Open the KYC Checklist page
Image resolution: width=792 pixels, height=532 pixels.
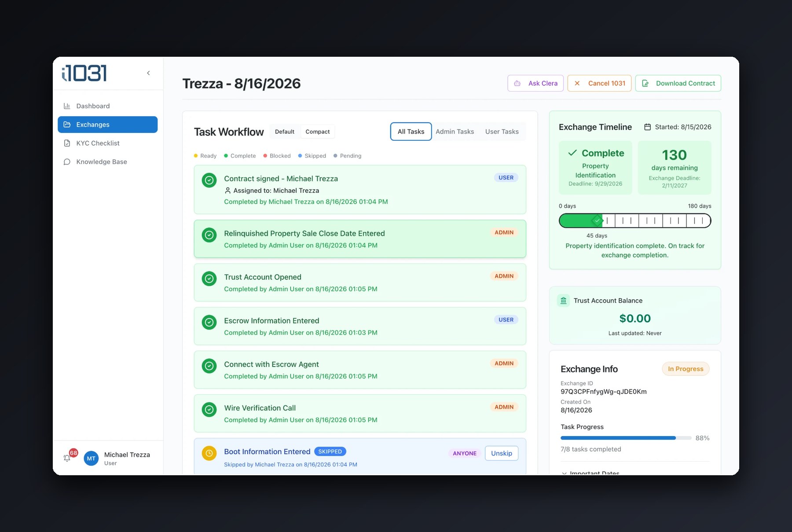107,143
